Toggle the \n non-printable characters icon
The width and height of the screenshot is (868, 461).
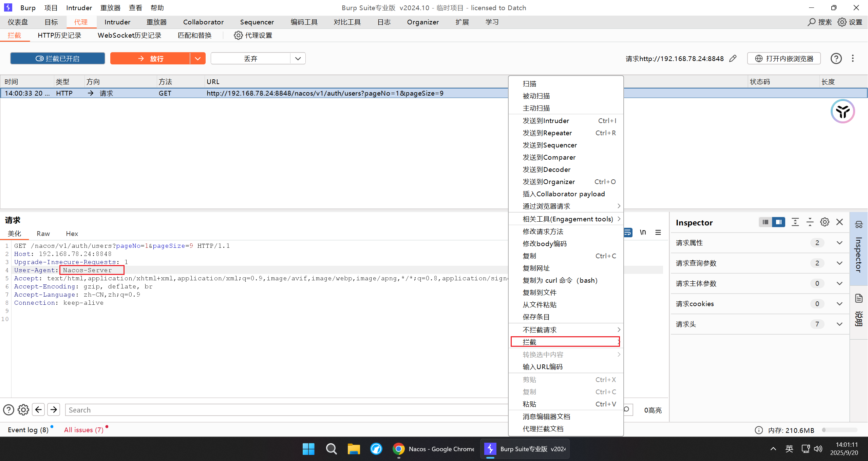pyautogui.click(x=643, y=233)
